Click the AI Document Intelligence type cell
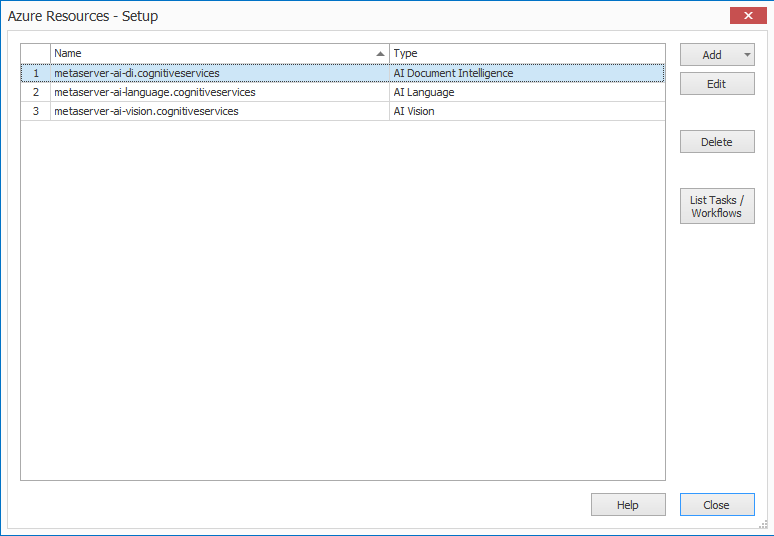Viewport: 774px width, 536px height. click(x=527, y=73)
